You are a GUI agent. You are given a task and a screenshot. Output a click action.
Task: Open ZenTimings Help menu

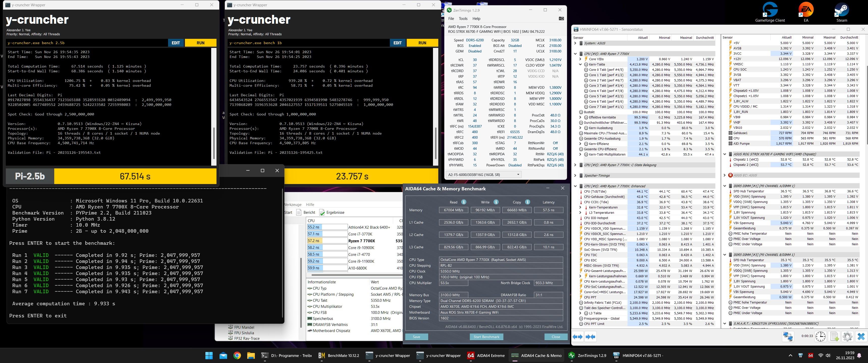pyautogui.click(x=476, y=18)
